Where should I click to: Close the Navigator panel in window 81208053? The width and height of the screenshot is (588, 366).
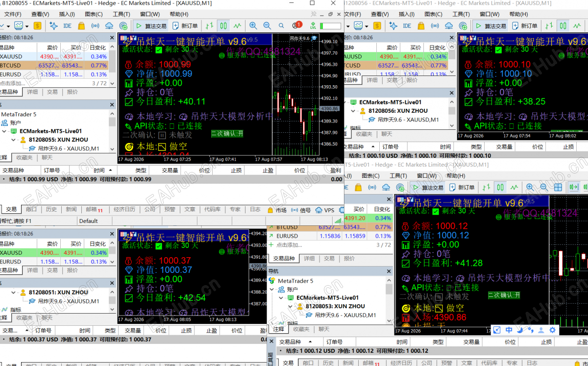389,271
